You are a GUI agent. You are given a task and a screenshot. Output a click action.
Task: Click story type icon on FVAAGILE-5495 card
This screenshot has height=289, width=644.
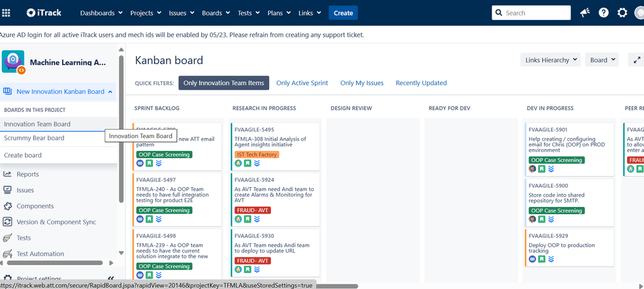pyautogui.click(x=248, y=163)
